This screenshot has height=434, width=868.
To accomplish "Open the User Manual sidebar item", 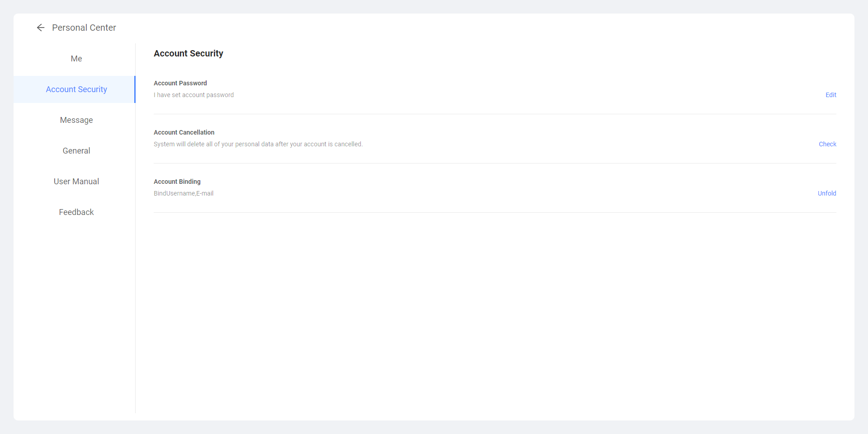I will pyautogui.click(x=76, y=182).
